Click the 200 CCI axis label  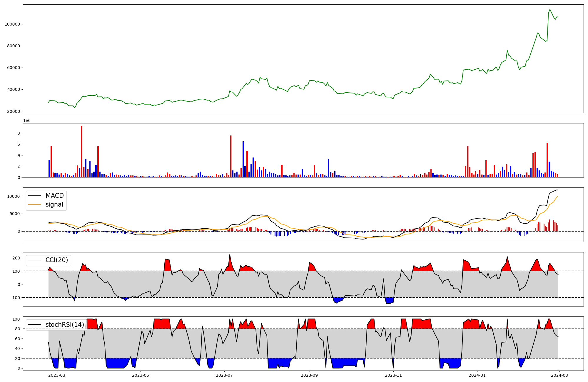(17, 258)
